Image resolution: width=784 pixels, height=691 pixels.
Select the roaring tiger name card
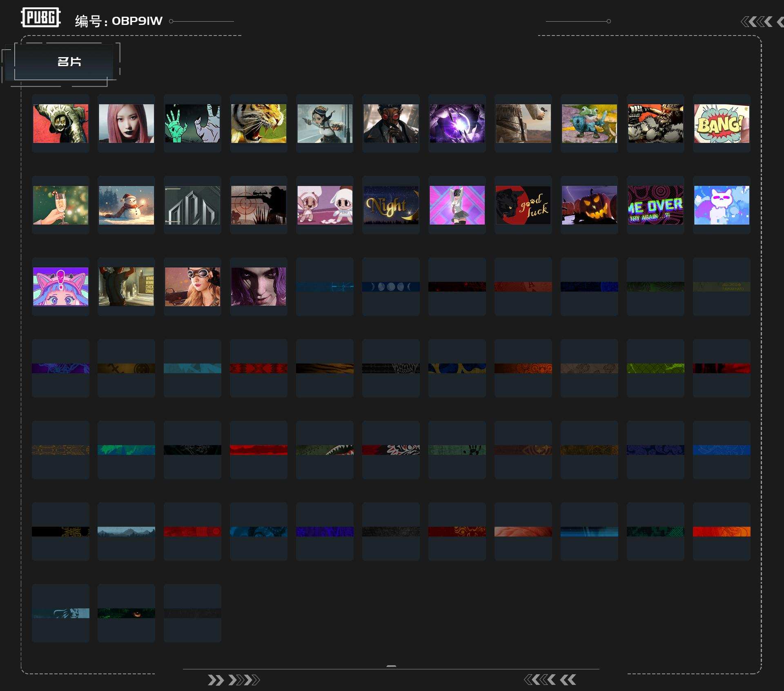[x=258, y=123]
